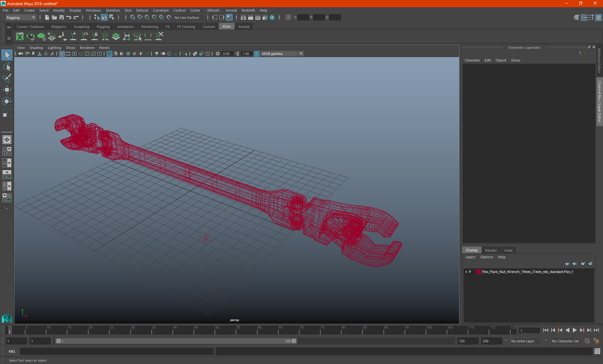This screenshot has width=603, height=364.
Task: Toggle layer playback P box
Action: click(470, 272)
